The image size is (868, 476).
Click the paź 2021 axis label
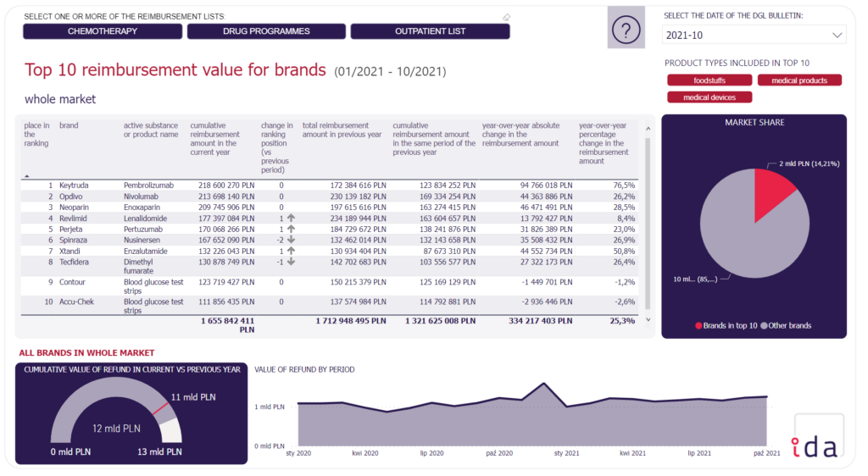tap(766, 453)
